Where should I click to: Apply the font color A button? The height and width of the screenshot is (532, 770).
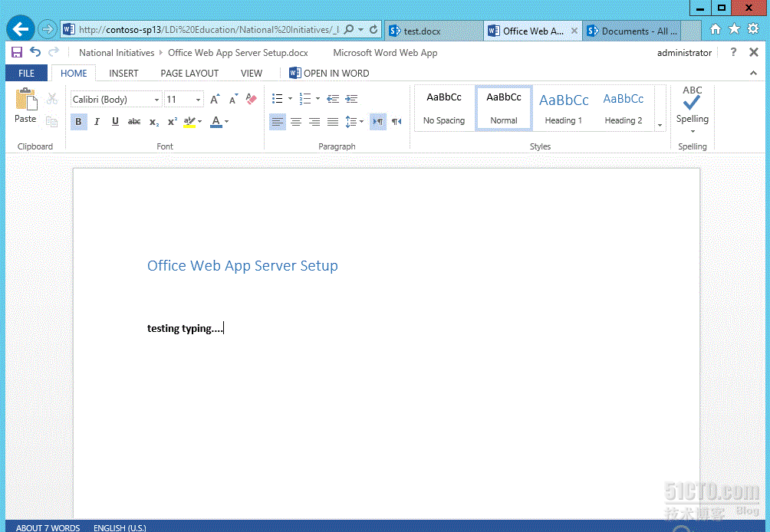click(x=216, y=122)
